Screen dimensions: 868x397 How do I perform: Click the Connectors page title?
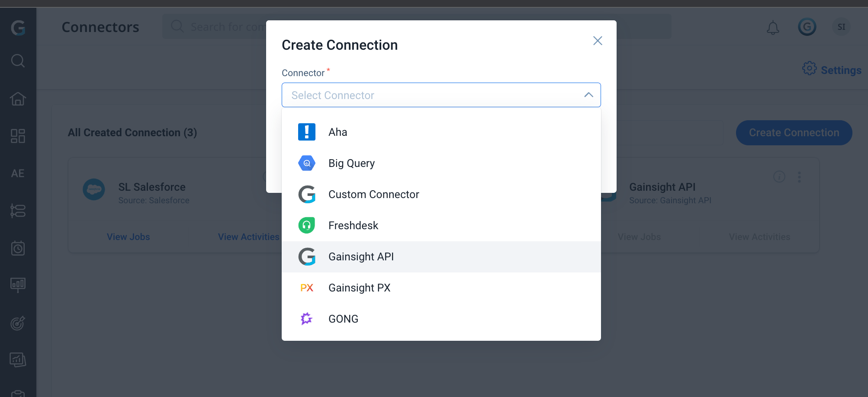point(100,27)
